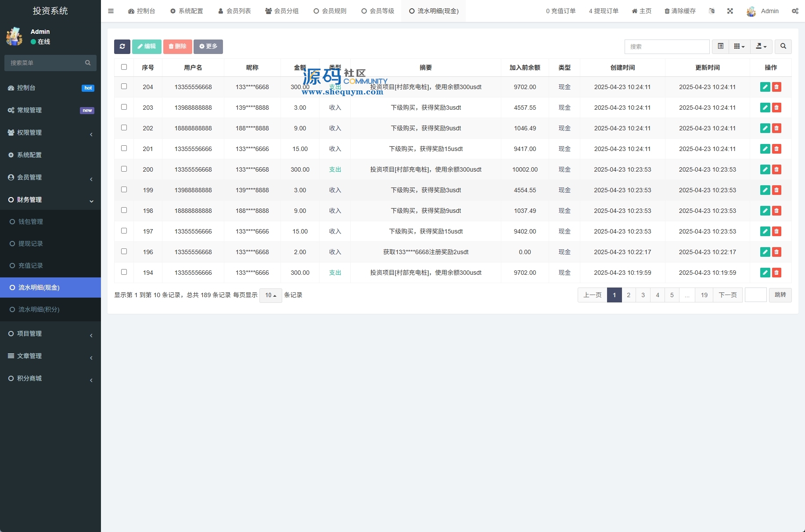Open settings gears icon at top right
Viewport: 805px width, 532px height.
pyautogui.click(x=795, y=11)
